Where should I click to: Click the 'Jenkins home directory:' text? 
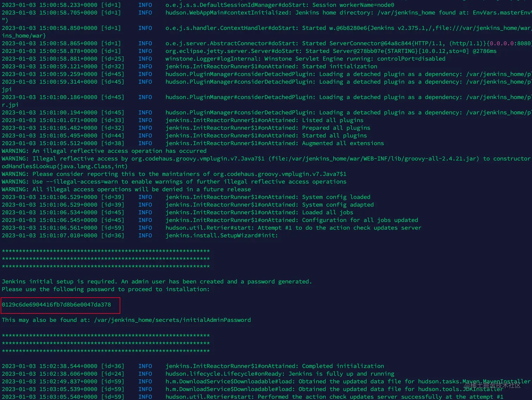click(334, 13)
